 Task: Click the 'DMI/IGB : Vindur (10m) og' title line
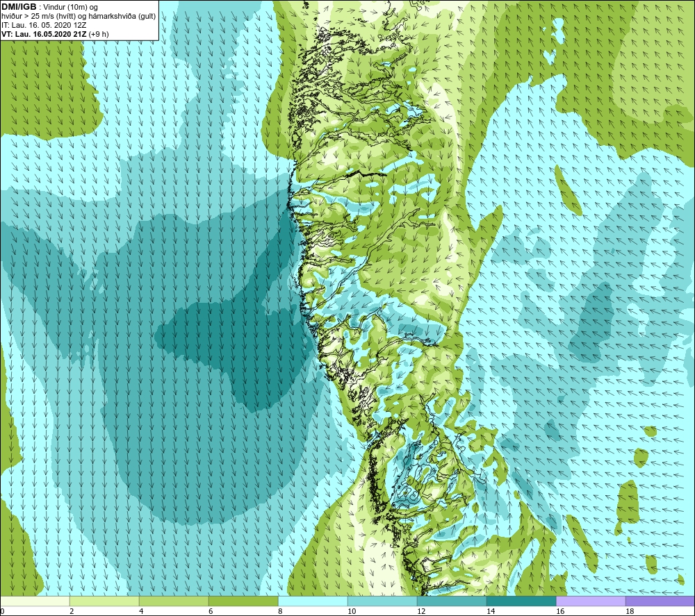49,7
